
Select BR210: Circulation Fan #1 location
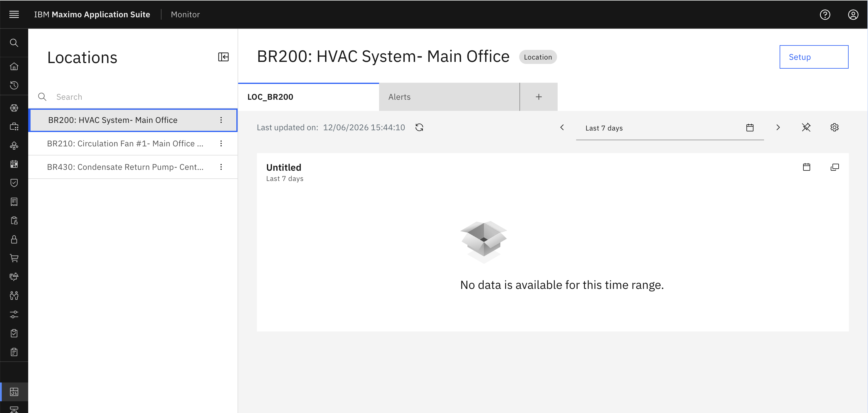pos(133,143)
